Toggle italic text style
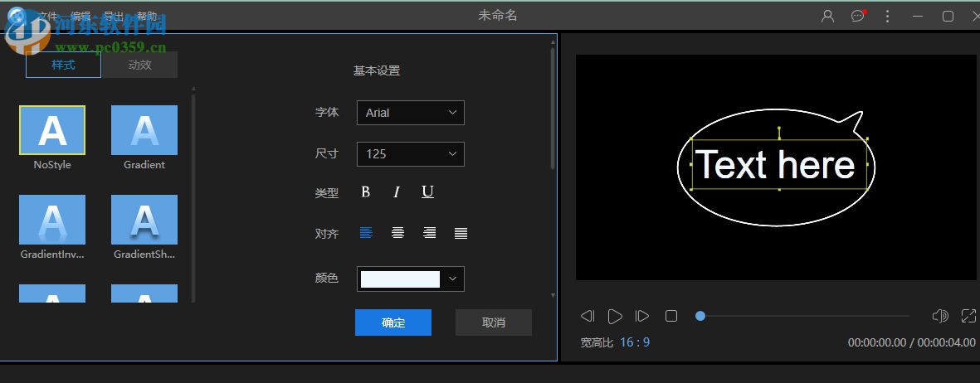The height and width of the screenshot is (383, 980). (x=397, y=191)
